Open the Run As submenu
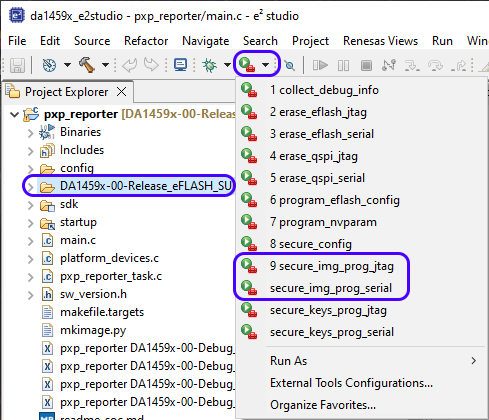 361,361
